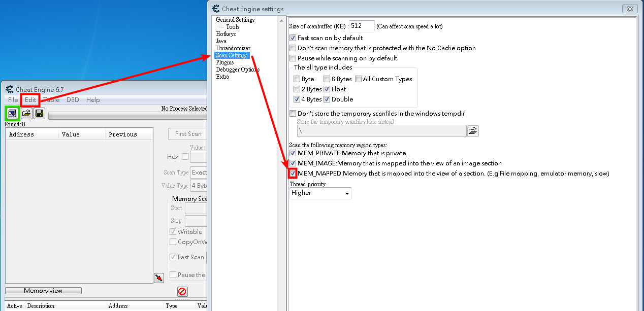The image size is (644, 311).
Task: Check All Custom Types checkbox
Action: (x=359, y=79)
